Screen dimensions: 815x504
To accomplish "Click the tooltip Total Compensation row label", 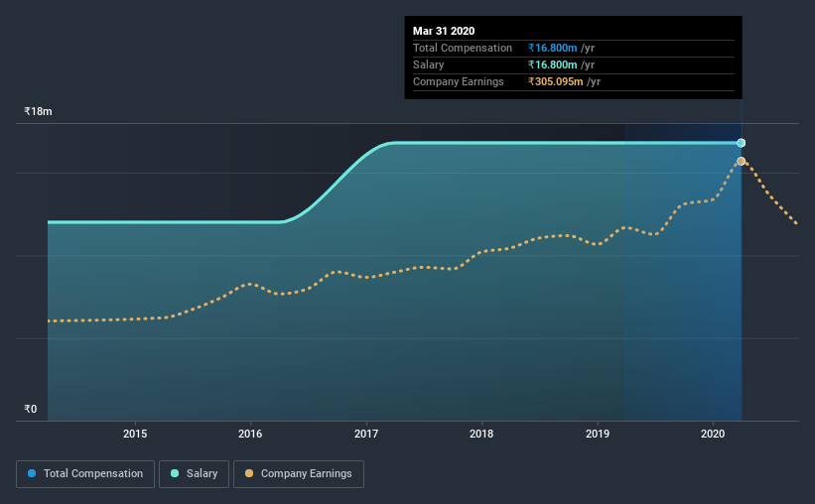I will pos(463,48).
